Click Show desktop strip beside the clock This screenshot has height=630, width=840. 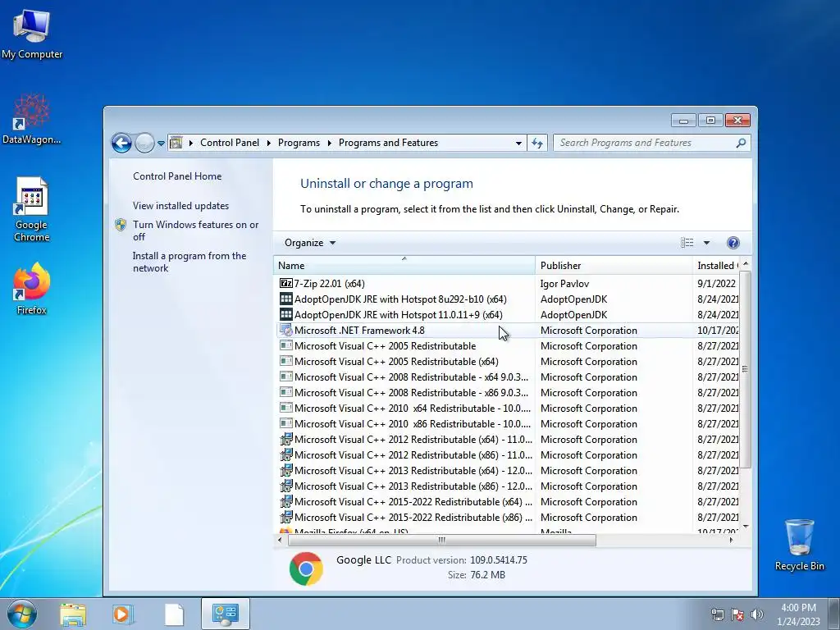[835, 614]
